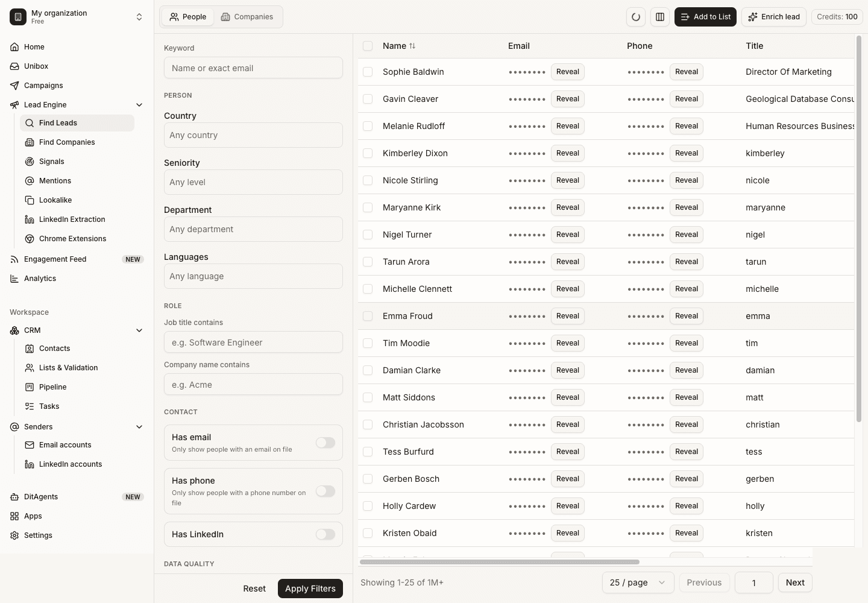Go to Campaigns paper-plane icon
Screen dimensions: 868x603
coord(14,86)
